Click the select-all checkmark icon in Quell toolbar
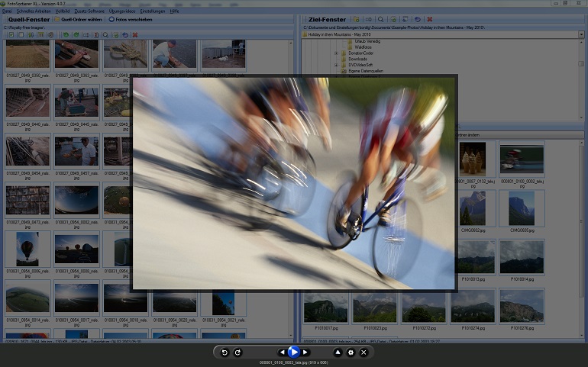 [11, 35]
